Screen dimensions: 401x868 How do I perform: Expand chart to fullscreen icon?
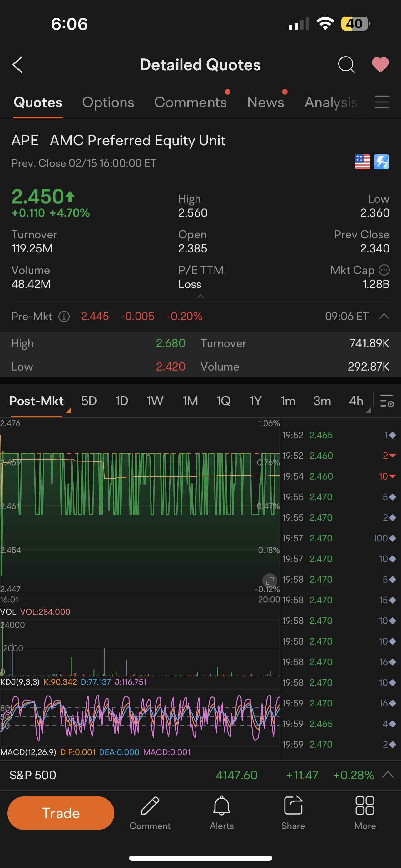(270, 581)
